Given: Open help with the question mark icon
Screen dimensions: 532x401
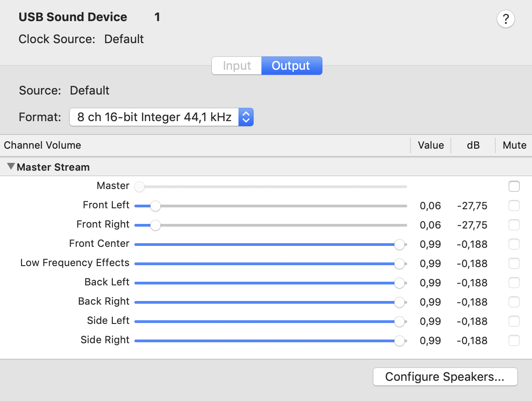Looking at the screenshot, I should (505, 19).
